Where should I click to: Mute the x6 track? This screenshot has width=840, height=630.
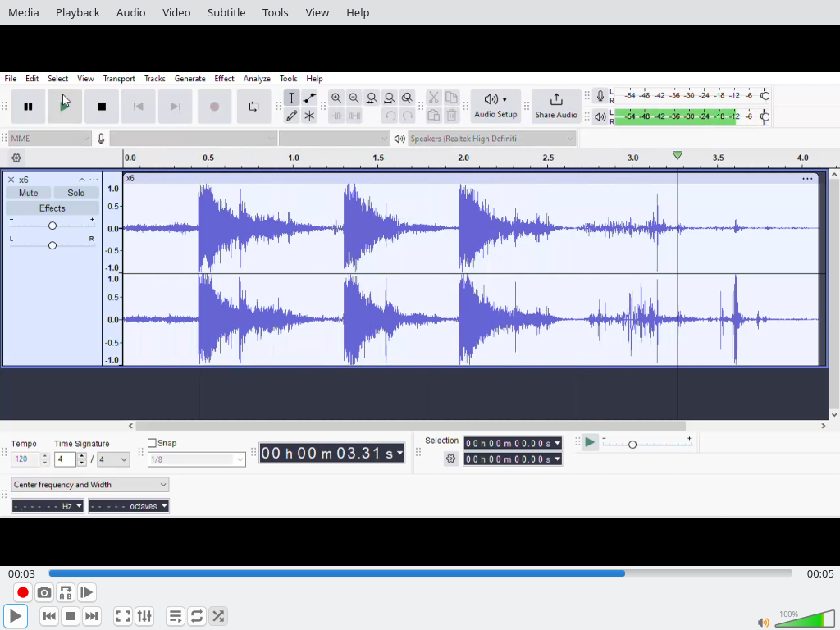pos(29,193)
